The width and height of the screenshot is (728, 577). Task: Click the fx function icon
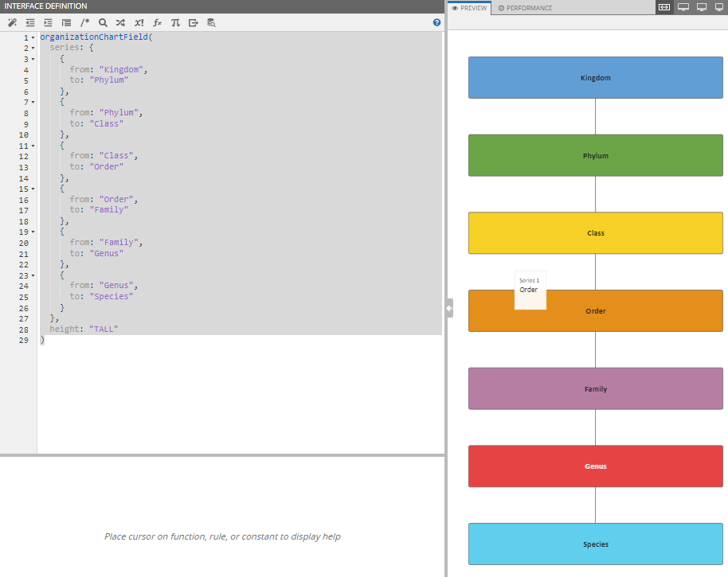click(x=158, y=23)
